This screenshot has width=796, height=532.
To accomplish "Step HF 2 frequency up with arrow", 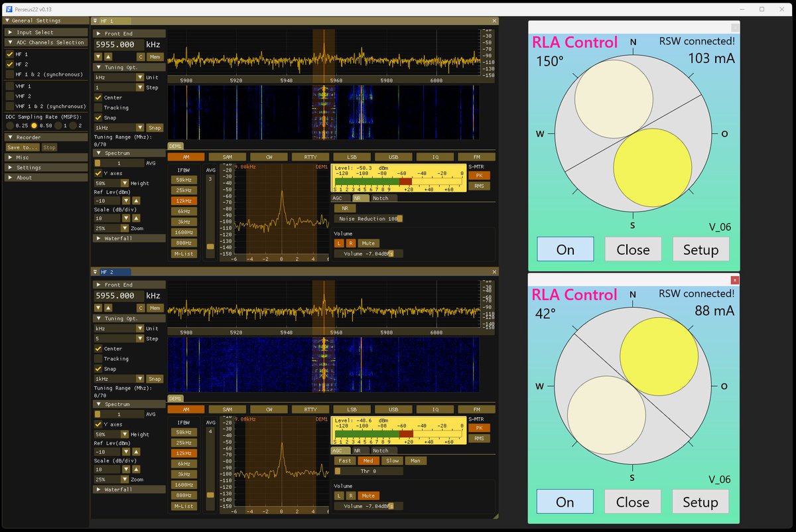I will click(108, 308).
